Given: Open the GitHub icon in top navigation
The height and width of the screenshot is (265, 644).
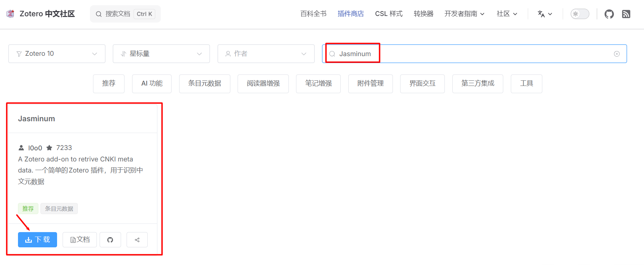Looking at the screenshot, I should pyautogui.click(x=609, y=14).
